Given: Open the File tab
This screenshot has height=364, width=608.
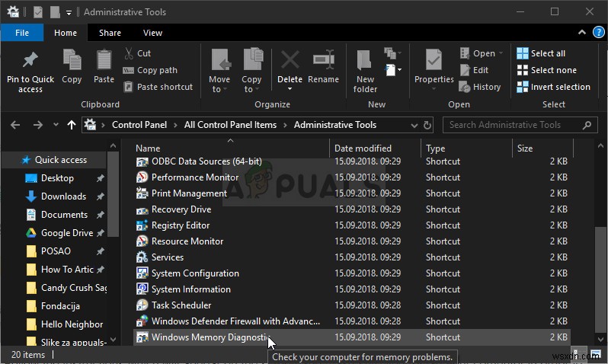Looking at the screenshot, I should (21, 33).
